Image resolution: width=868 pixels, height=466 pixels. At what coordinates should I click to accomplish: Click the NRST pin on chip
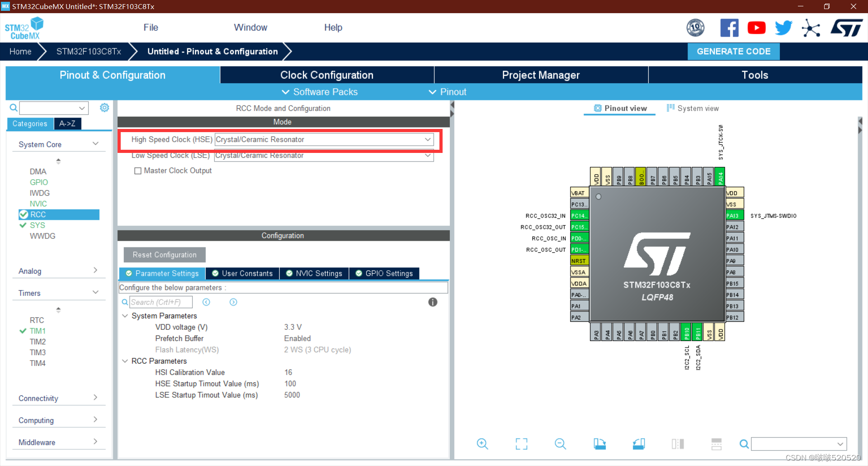tap(580, 261)
